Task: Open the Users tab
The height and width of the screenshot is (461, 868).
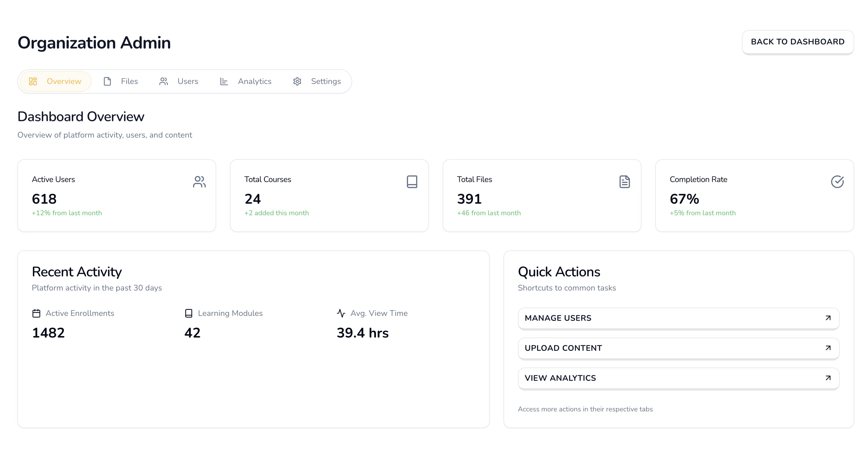Action: tap(179, 82)
